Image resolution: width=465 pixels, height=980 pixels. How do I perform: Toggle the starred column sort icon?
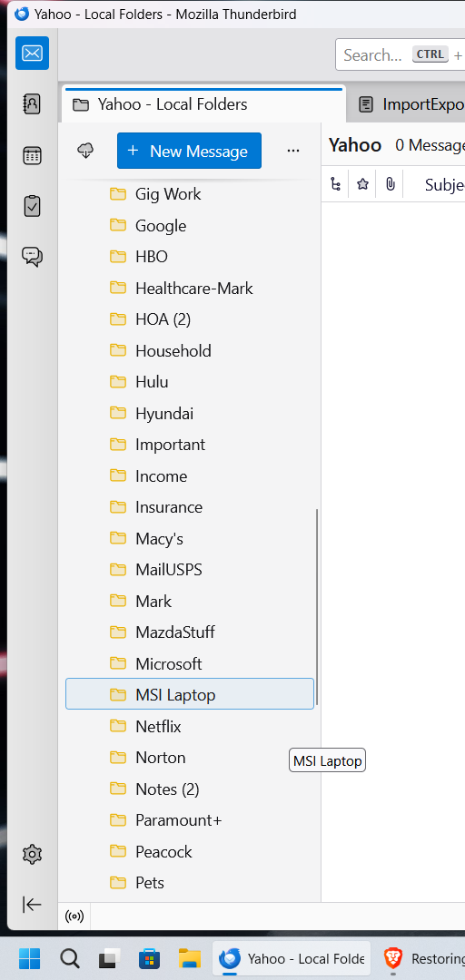[363, 184]
